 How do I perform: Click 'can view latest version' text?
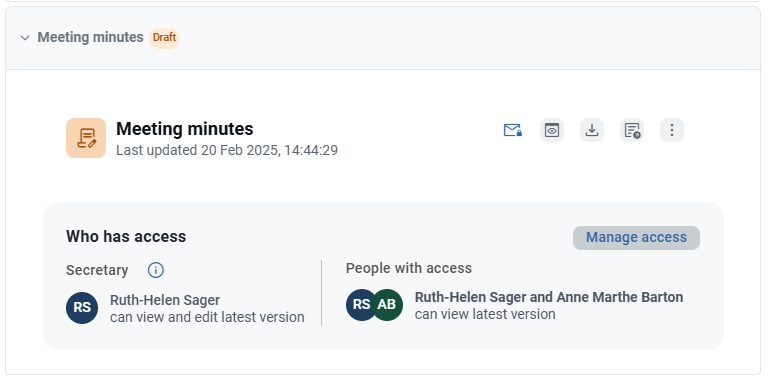click(x=485, y=314)
